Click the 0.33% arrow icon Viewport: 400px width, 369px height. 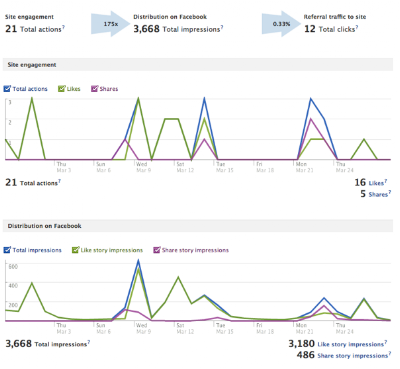tap(281, 24)
